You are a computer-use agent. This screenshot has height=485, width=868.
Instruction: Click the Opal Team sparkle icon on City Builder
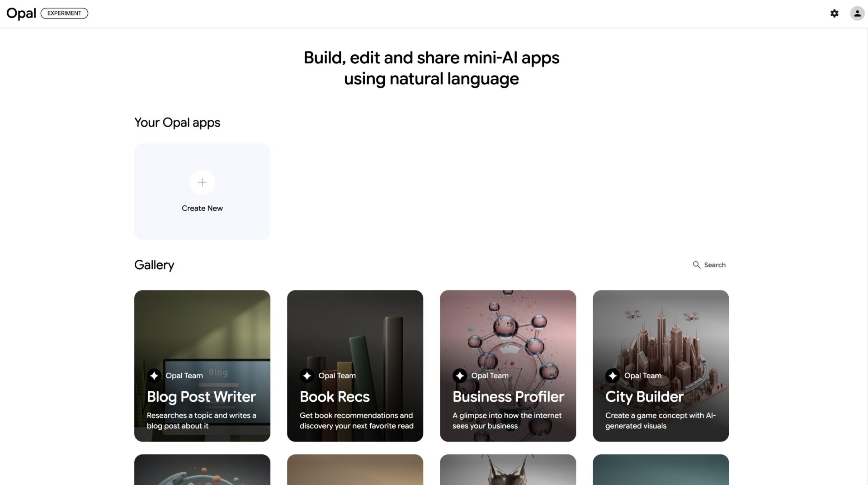(613, 376)
